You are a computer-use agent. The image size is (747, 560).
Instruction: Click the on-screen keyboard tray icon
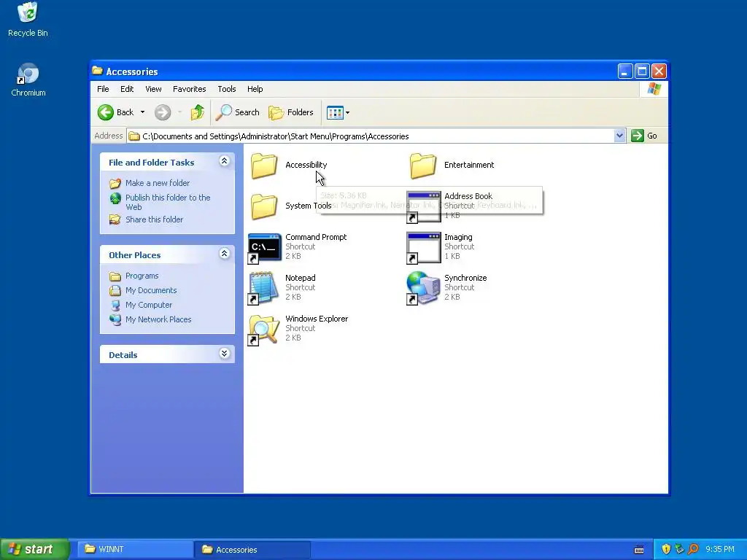[639, 550]
